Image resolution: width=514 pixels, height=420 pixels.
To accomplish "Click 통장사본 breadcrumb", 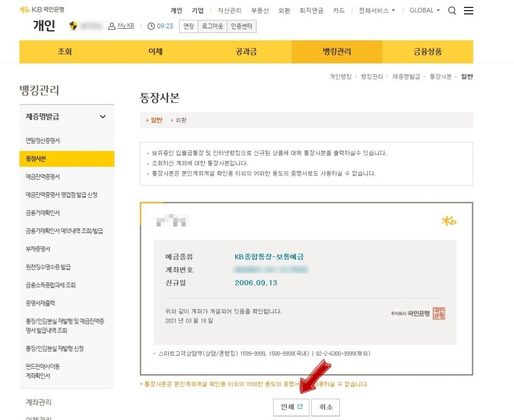I will (441, 77).
